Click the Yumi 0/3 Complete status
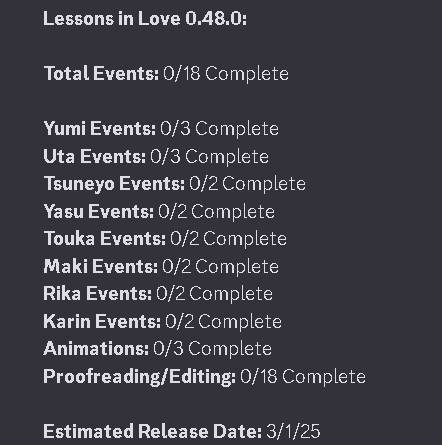Viewport: 442px width, 445px height. pyautogui.click(x=219, y=129)
